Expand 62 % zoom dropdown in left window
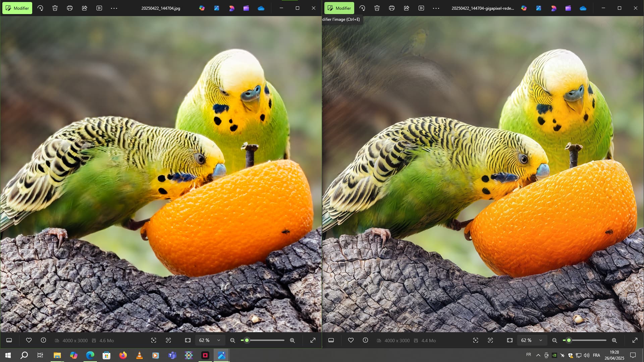This screenshot has height=362, width=644. [x=219, y=340]
